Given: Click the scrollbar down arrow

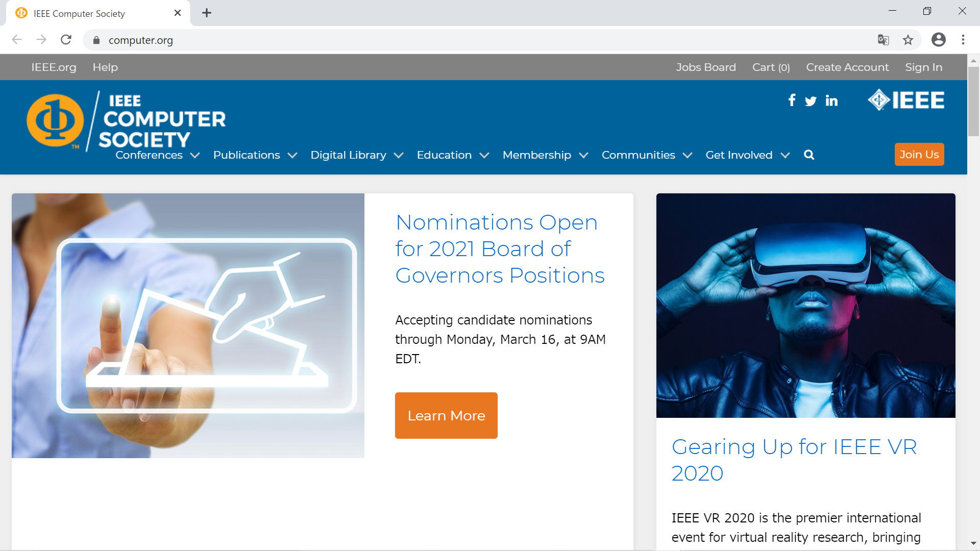Looking at the screenshot, I should click(973, 544).
